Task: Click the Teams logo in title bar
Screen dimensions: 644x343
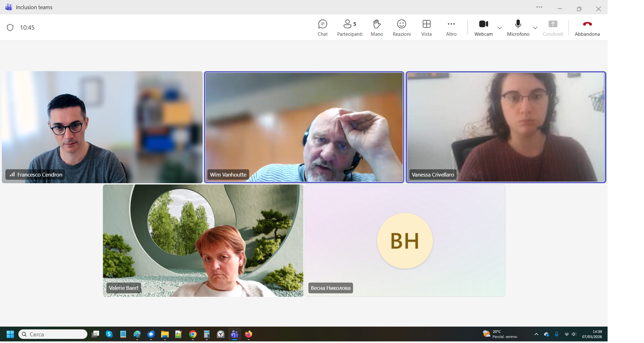Action: pos(9,7)
